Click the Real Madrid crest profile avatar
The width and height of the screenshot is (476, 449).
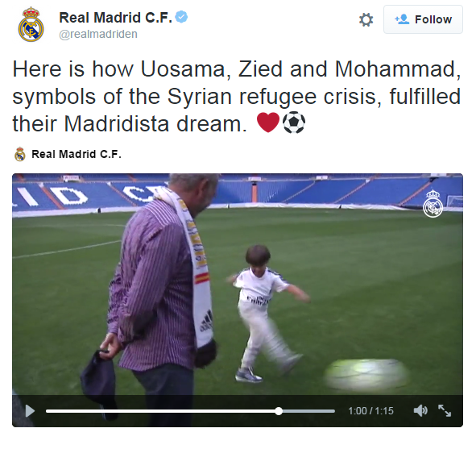31,25
